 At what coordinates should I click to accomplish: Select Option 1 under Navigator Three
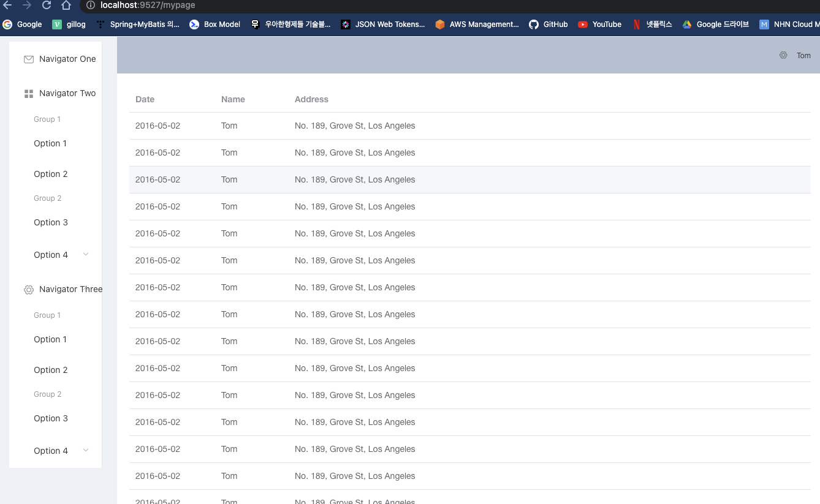[x=56, y=339]
